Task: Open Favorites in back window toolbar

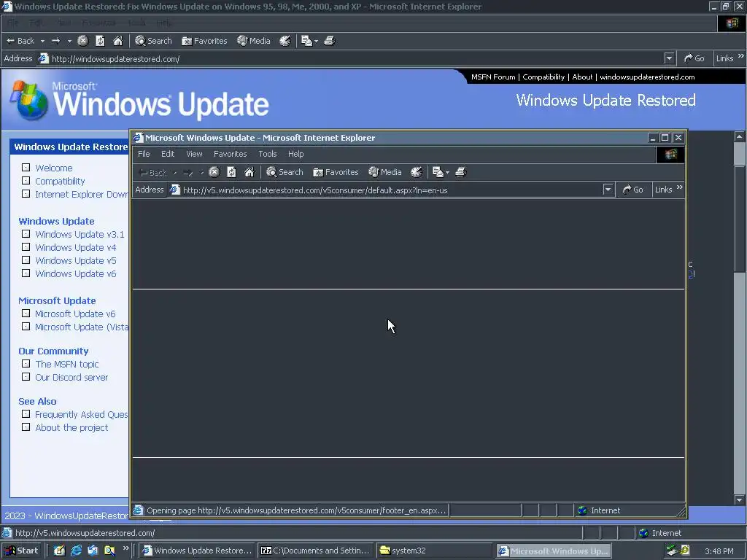Action: pyautogui.click(x=204, y=41)
